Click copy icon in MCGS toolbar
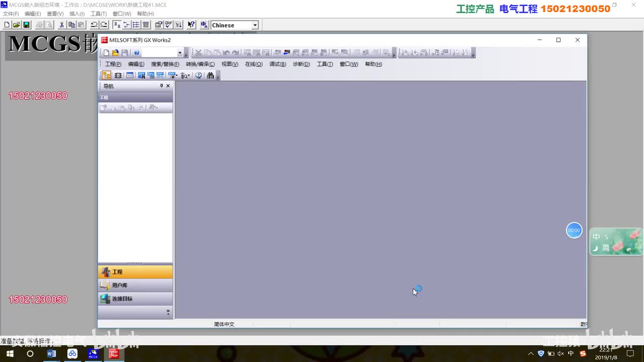The width and height of the screenshot is (644, 362). pos(71,25)
